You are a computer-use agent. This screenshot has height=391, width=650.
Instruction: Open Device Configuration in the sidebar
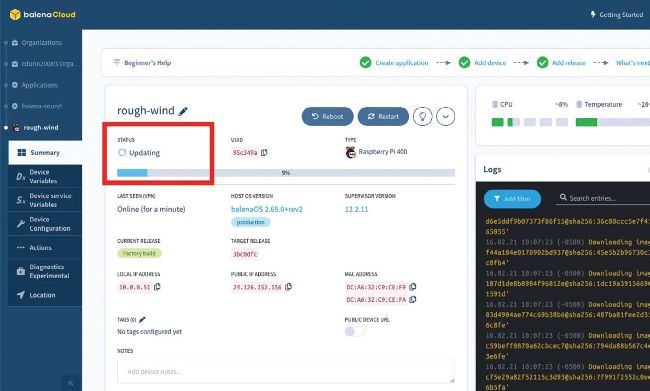click(x=45, y=224)
